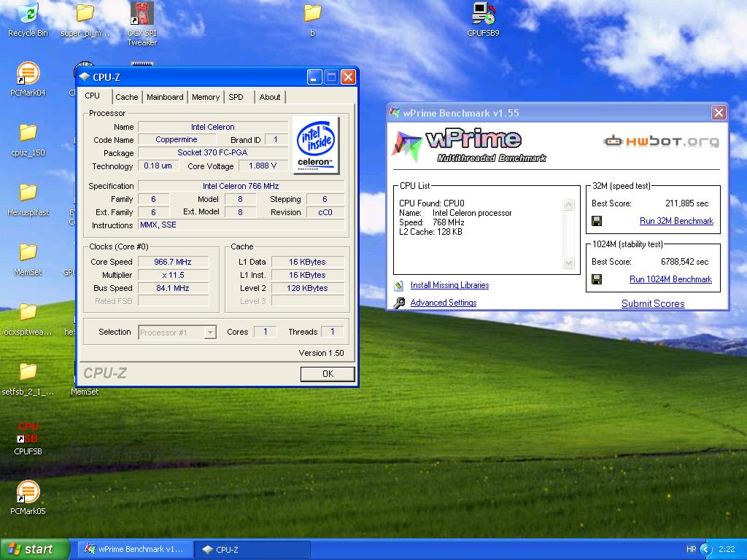Viewport: 747px width, 560px height.
Task: Run the 1024M Benchmark link
Action: [671, 279]
